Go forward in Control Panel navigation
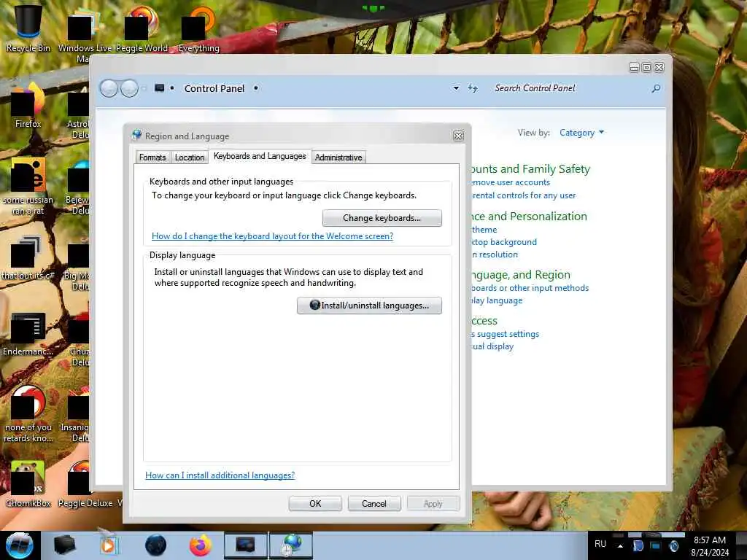The width and height of the screenshot is (747, 560). pos(129,88)
